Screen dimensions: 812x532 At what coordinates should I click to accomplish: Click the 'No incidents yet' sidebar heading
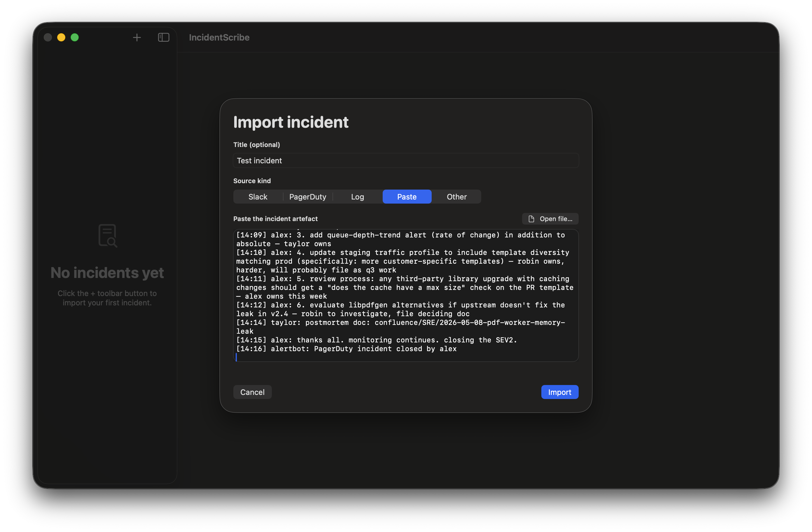(107, 273)
